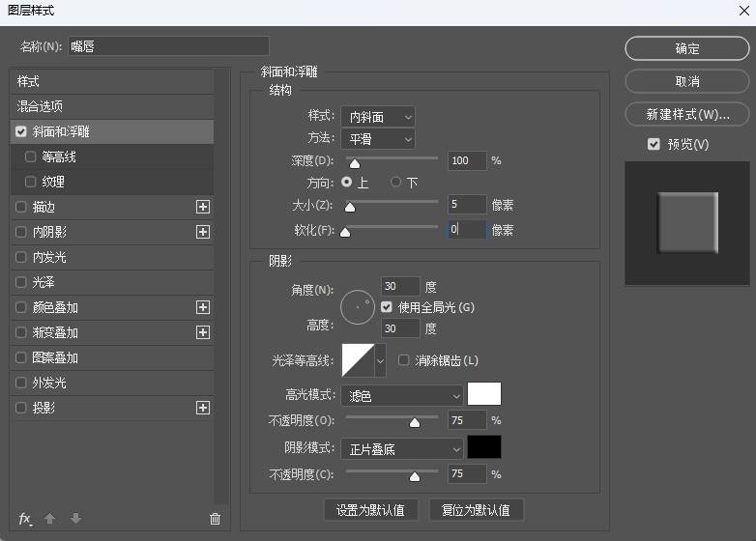Enable the 等高线 checkbox

point(30,157)
